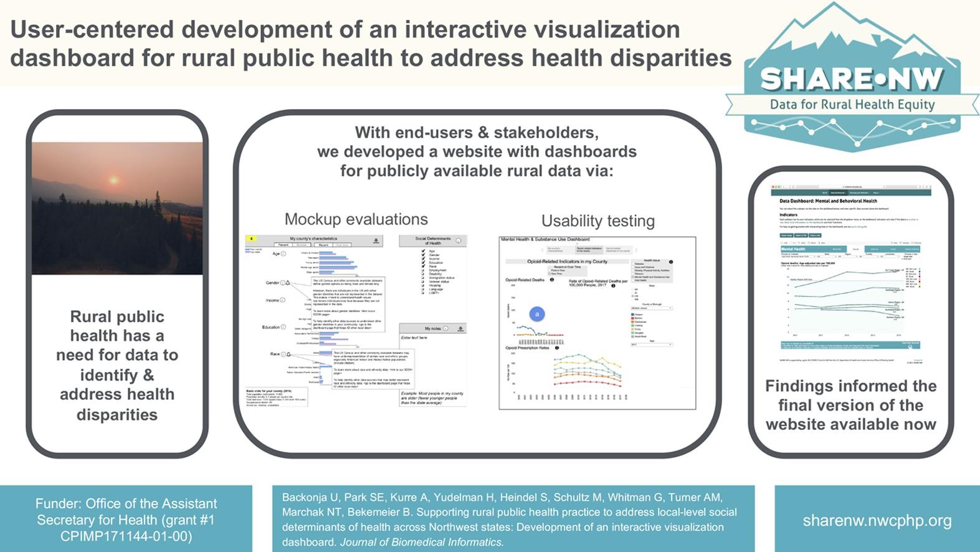Click the Douglas legend color swatch
The height and width of the screenshot is (552, 980).
(633, 333)
